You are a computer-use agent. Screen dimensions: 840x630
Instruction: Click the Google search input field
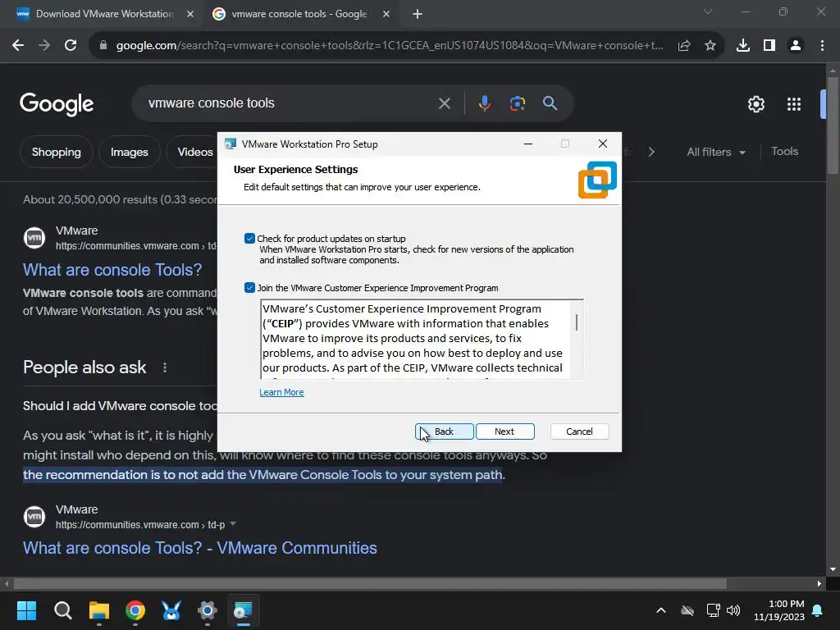point(290,103)
